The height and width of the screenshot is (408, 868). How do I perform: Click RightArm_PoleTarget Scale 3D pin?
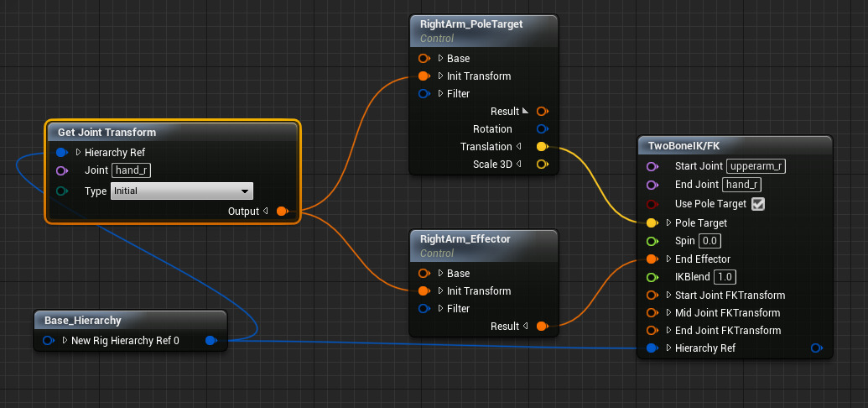(x=542, y=165)
